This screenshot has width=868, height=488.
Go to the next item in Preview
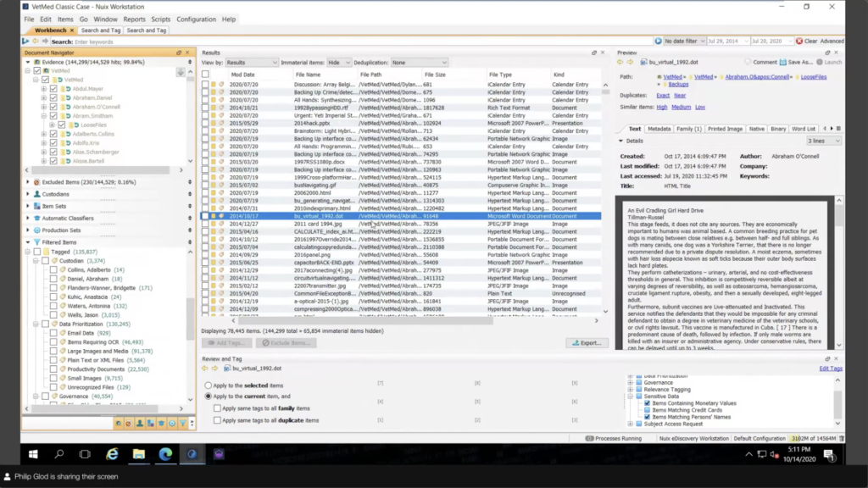point(630,62)
